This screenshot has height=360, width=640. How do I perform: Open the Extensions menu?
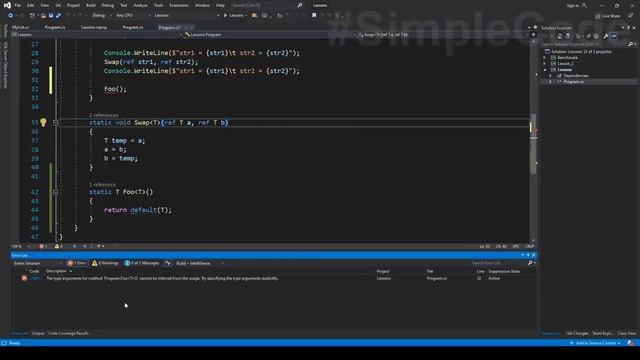tap(179, 5)
